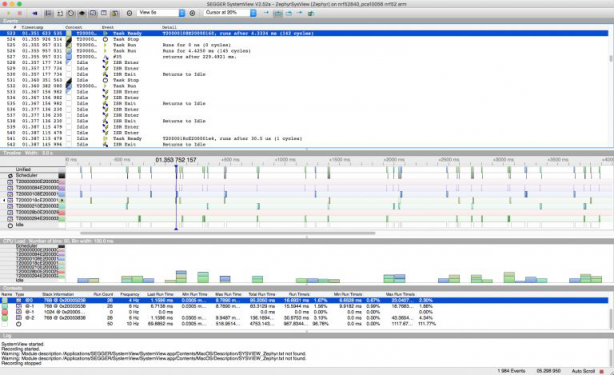Click the zoom out magnifier beside View 5s
Image resolution: width=614 pixels, height=375 pixels.
pos(129,13)
